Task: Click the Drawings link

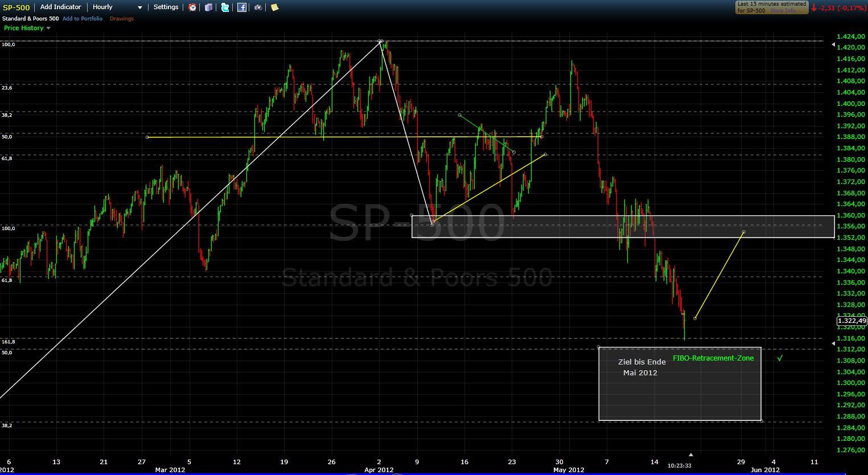Action: [122, 19]
